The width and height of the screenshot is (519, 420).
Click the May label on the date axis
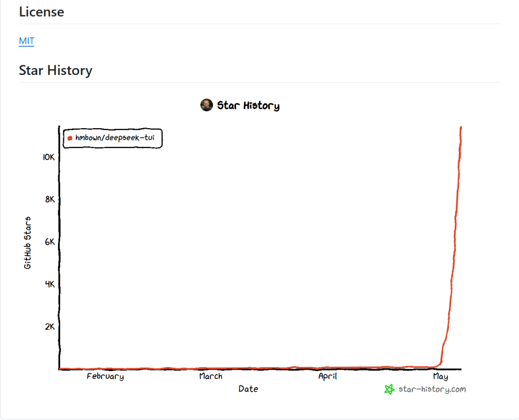coord(441,376)
